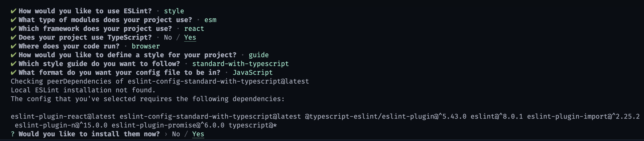Select 'No' for install them now

[176, 134]
